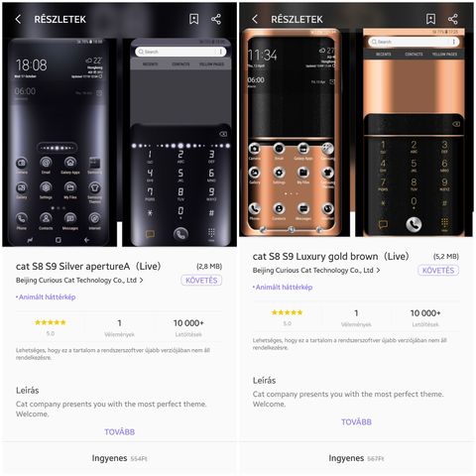Bookmark the Luxury gold brown theme
Viewport: 476px width, 476px height.
[430, 19]
